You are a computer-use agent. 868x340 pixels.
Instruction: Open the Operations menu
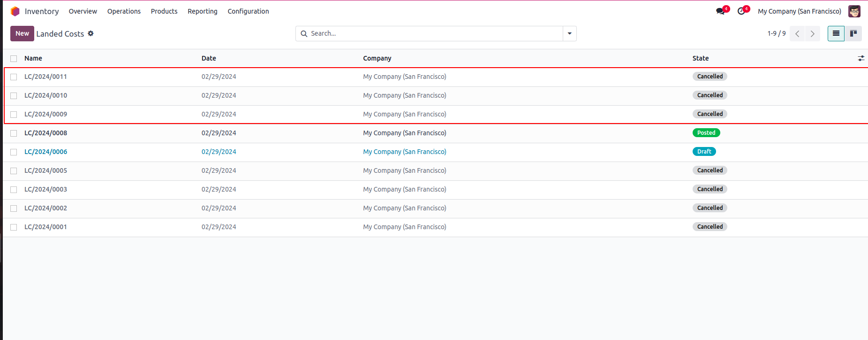[x=124, y=11]
